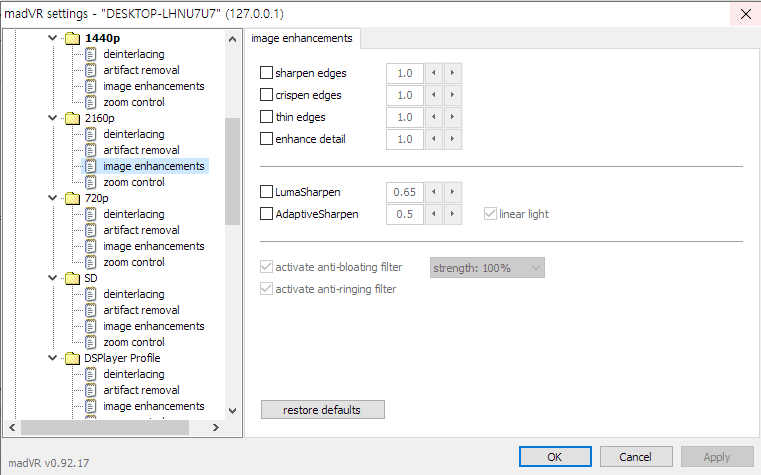Click the 720p folder icon

click(x=72, y=198)
